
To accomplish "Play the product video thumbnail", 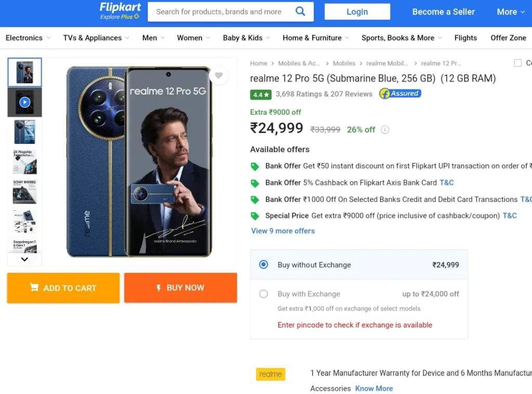I will (25, 102).
